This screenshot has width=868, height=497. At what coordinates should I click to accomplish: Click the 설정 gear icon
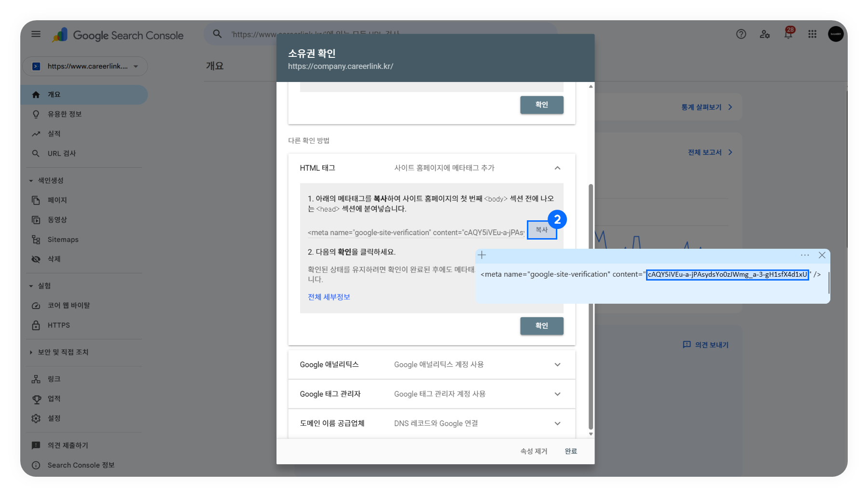click(x=36, y=418)
